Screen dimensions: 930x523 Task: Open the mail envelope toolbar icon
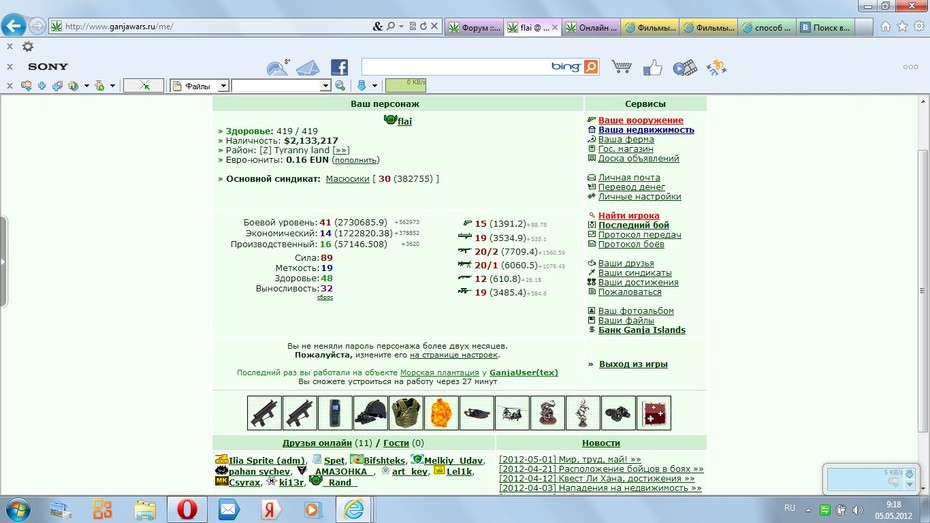click(x=308, y=68)
